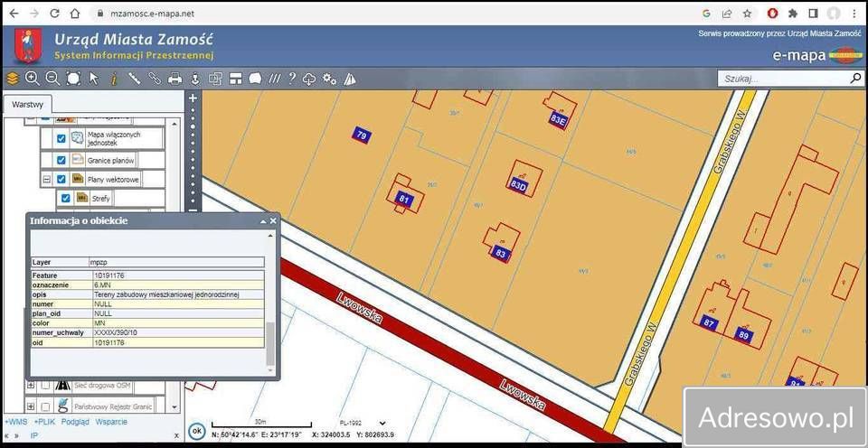The image size is (868, 448).
Task: Click the overlapping squares selection tool
Action: 215,79
